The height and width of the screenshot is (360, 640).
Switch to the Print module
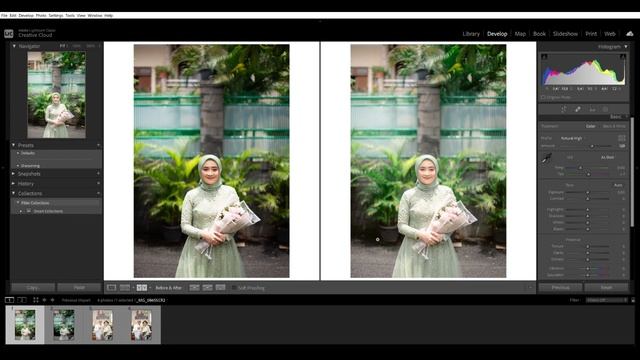(591, 34)
